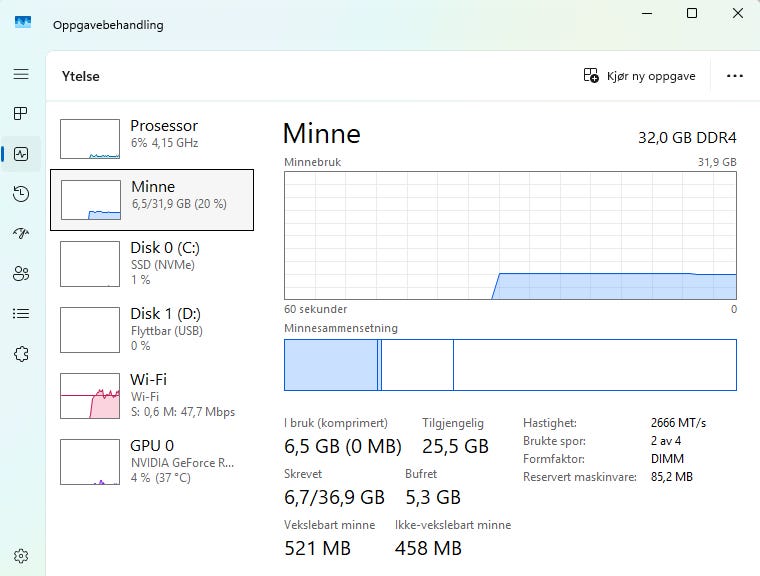Open the Users page icon
The image size is (760, 576).
tap(21, 273)
